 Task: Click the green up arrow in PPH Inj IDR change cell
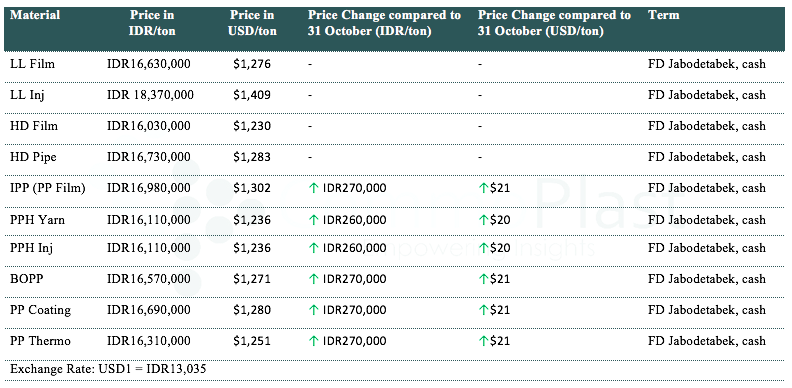314,248
